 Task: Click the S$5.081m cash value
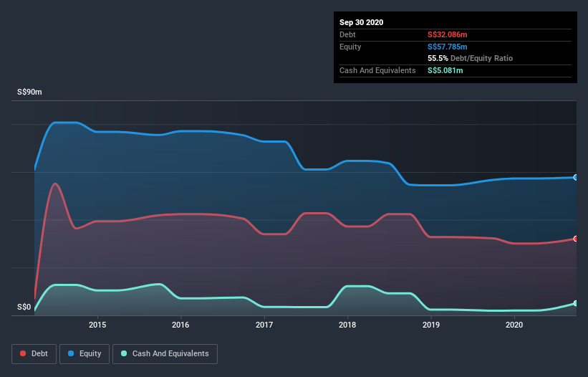tap(445, 70)
